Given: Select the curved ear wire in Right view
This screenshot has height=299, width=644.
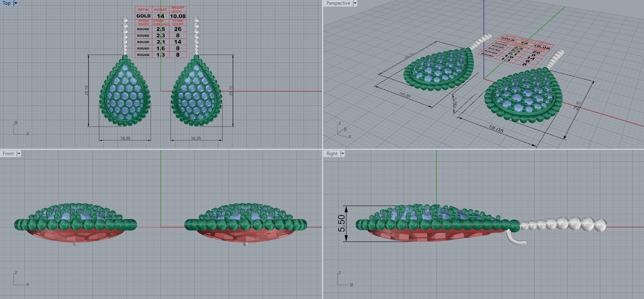Looking at the screenshot, I should point(516,238).
